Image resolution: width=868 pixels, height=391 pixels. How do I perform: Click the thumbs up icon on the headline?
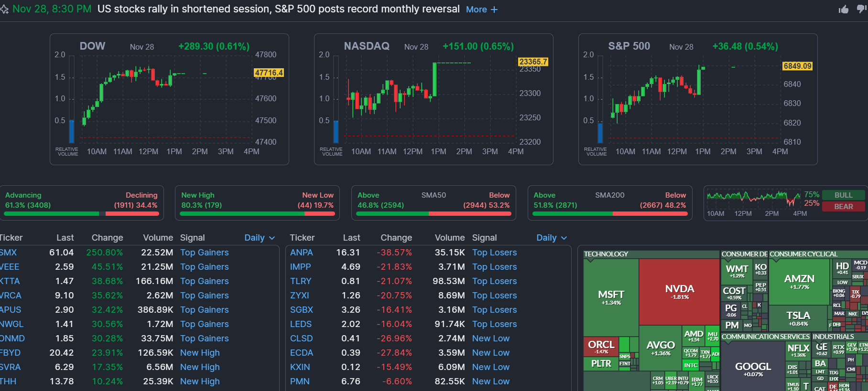[x=844, y=10]
